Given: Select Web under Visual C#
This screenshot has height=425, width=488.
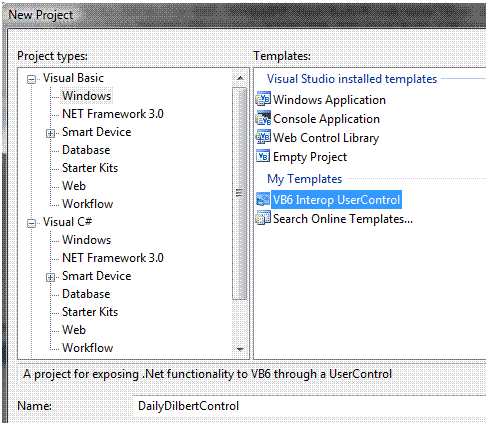Looking at the screenshot, I should pos(74,330).
